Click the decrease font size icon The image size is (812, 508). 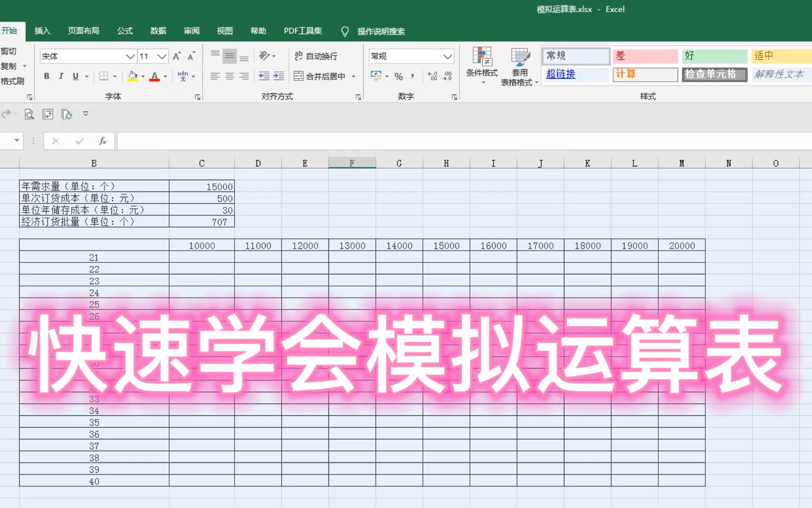pyautogui.click(x=191, y=56)
